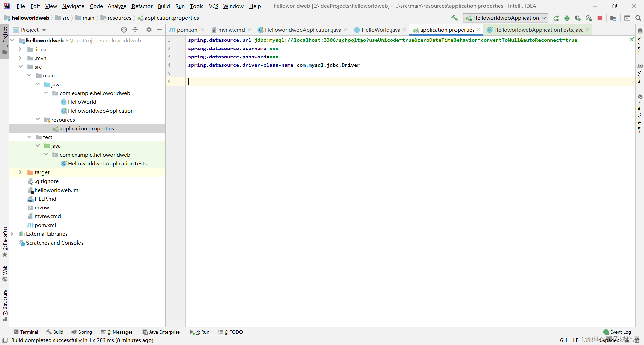Collapse the main folder

click(29, 75)
